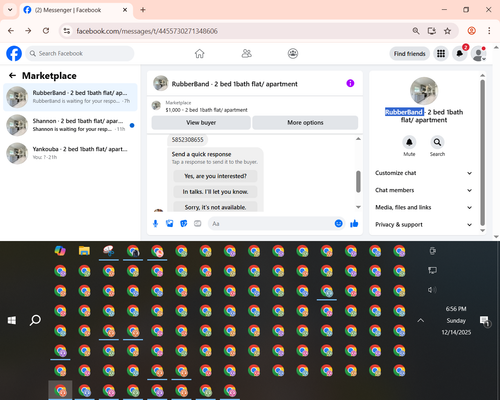
Task: Click the View buyer button
Action: 201,123
